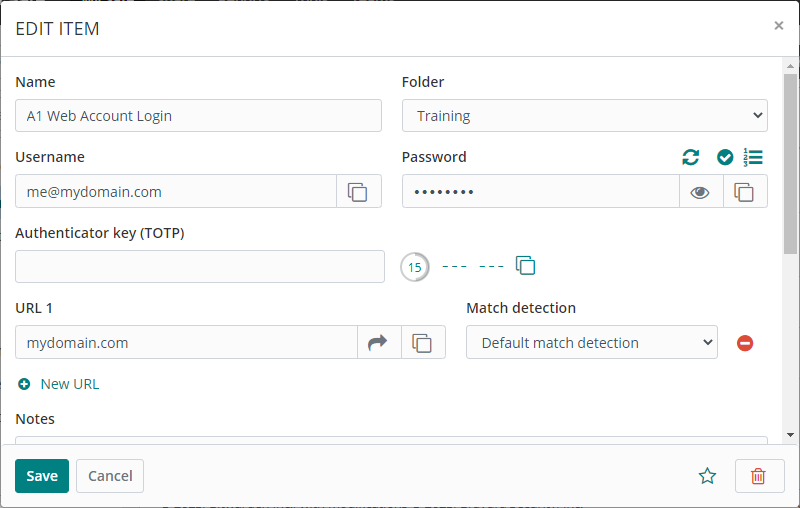The width and height of the screenshot is (800, 508).
Task: Save the edited item
Action: click(x=42, y=476)
